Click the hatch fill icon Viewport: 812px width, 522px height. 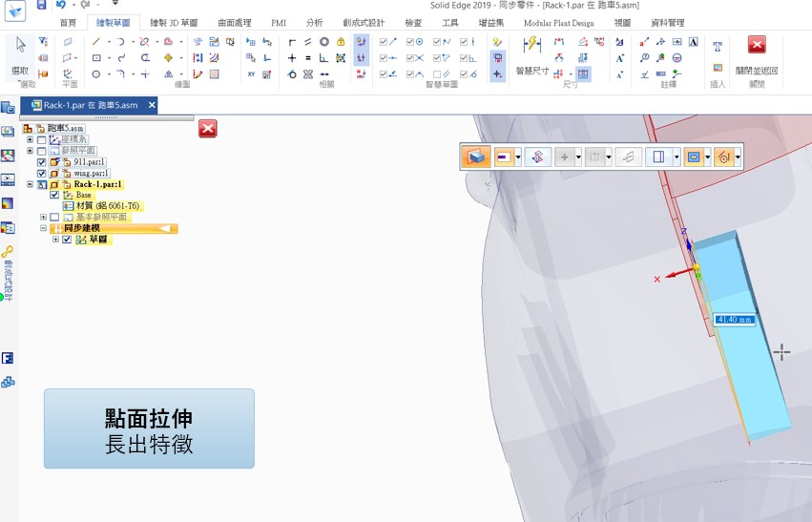point(214,74)
